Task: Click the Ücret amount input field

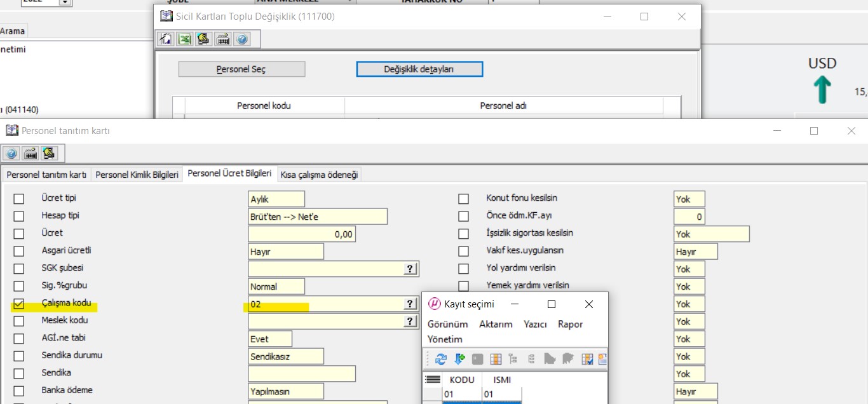Action: pos(301,234)
